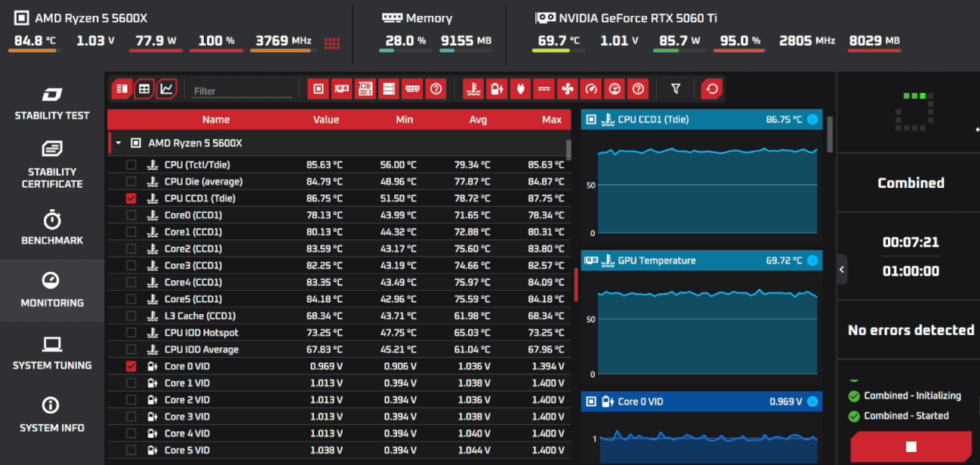This screenshot has width=980, height=465.
Task: Open Stability Test section
Action: point(52,103)
